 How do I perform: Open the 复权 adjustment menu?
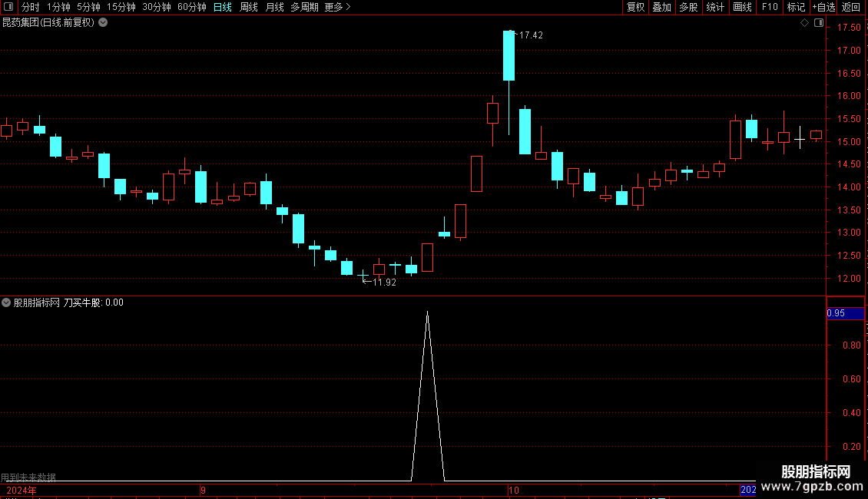(x=635, y=7)
